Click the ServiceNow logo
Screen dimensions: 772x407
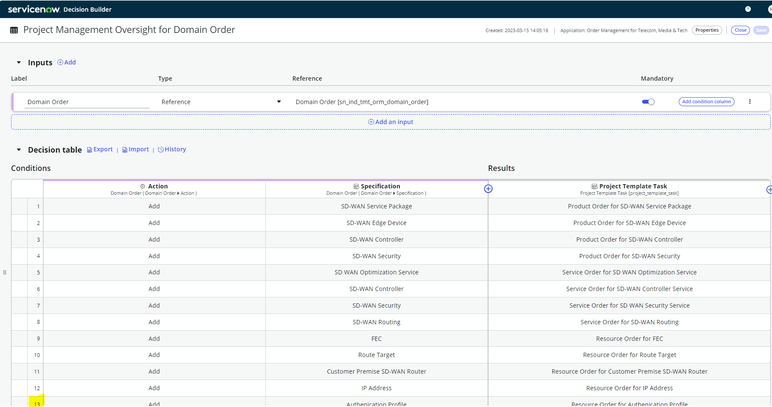click(33, 9)
